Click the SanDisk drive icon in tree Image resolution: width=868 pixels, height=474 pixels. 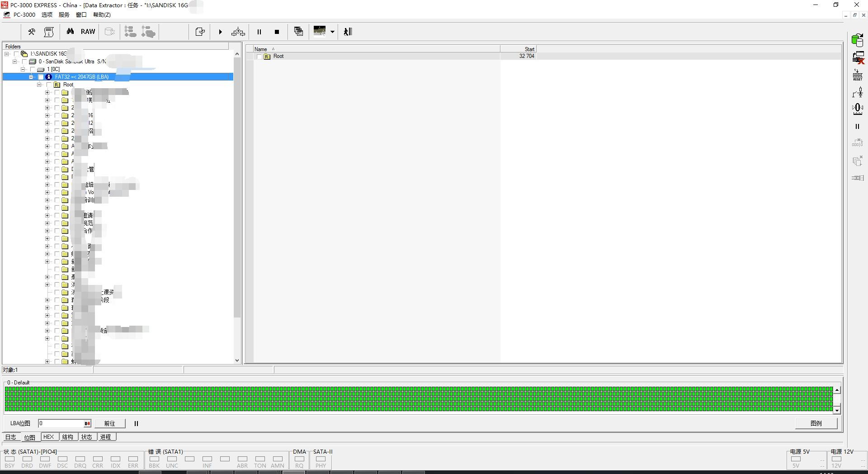[33, 62]
